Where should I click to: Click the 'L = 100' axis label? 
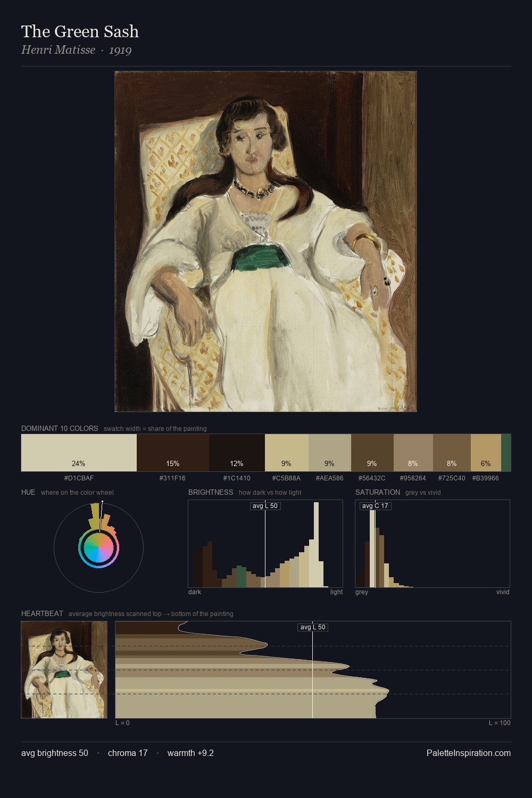click(x=500, y=723)
